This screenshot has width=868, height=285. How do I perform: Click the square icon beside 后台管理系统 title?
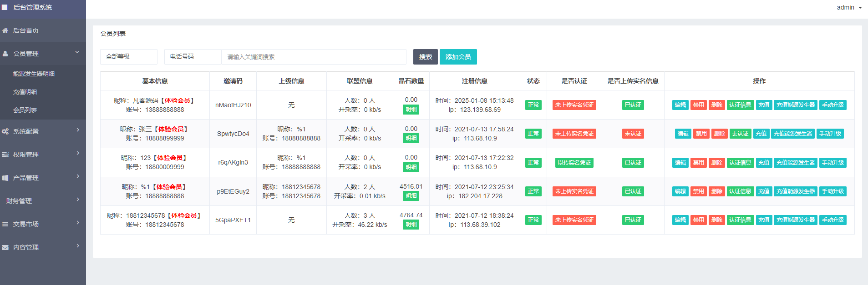tap(5, 7)
